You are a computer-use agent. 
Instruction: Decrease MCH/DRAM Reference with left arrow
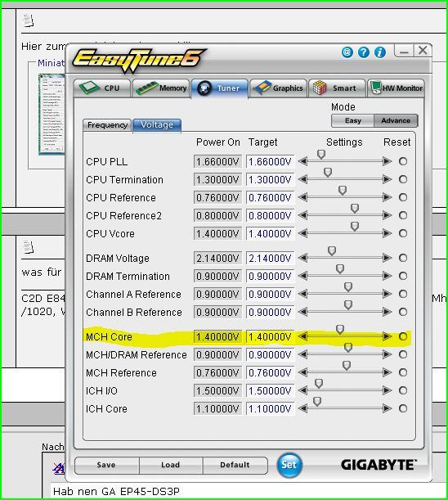pos(302,354)
